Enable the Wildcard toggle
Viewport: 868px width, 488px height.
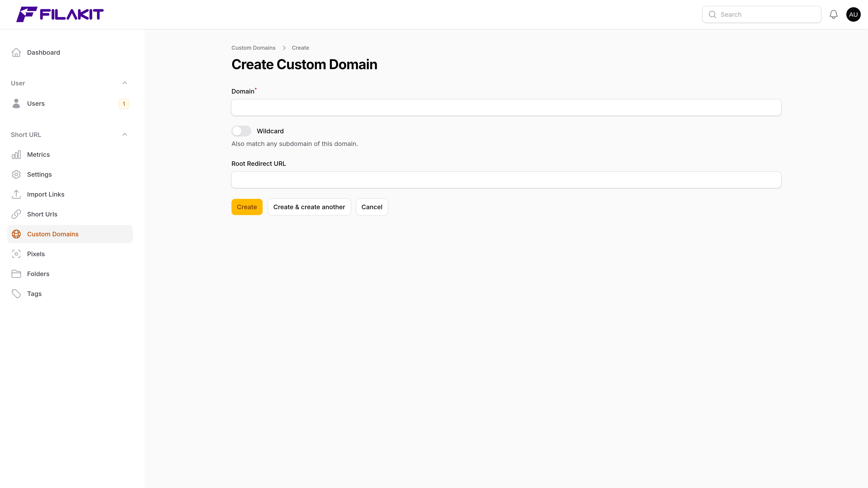tap(241, 131)
